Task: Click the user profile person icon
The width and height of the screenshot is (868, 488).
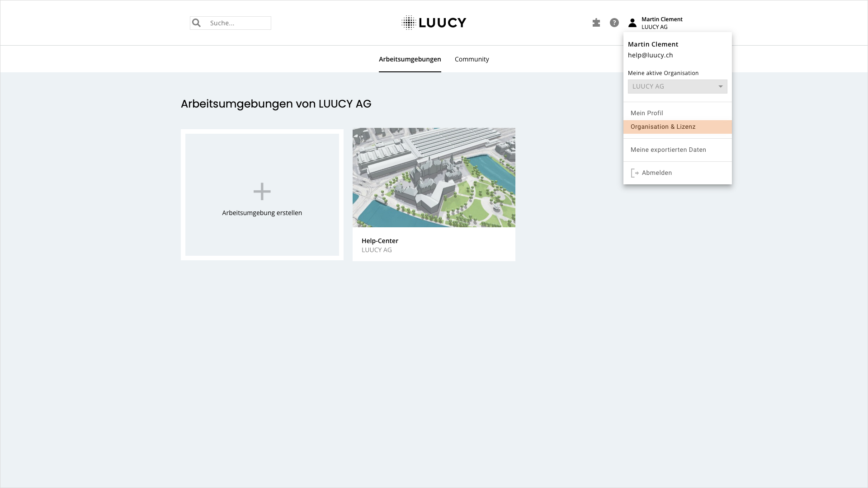Action: [x=632, y=22]
